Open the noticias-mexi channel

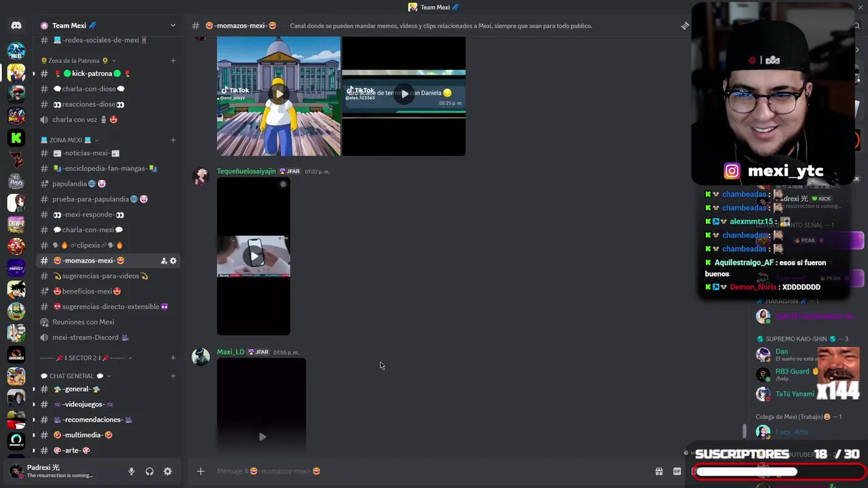(x=107, y=153)
